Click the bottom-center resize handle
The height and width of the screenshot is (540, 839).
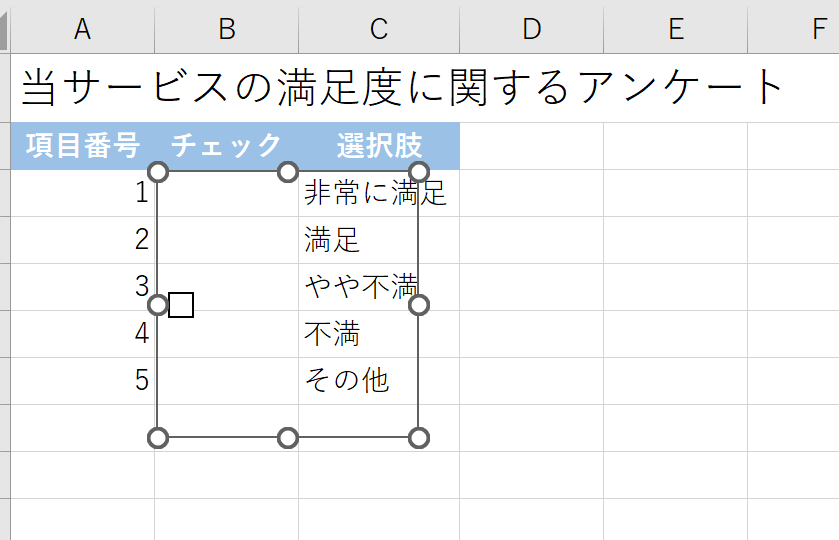coord(288,437)
